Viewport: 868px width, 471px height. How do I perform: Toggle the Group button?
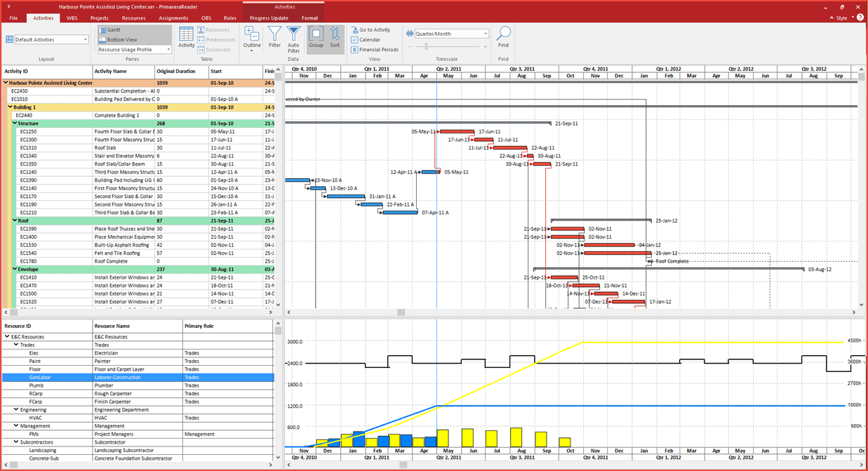pos(316,38)
